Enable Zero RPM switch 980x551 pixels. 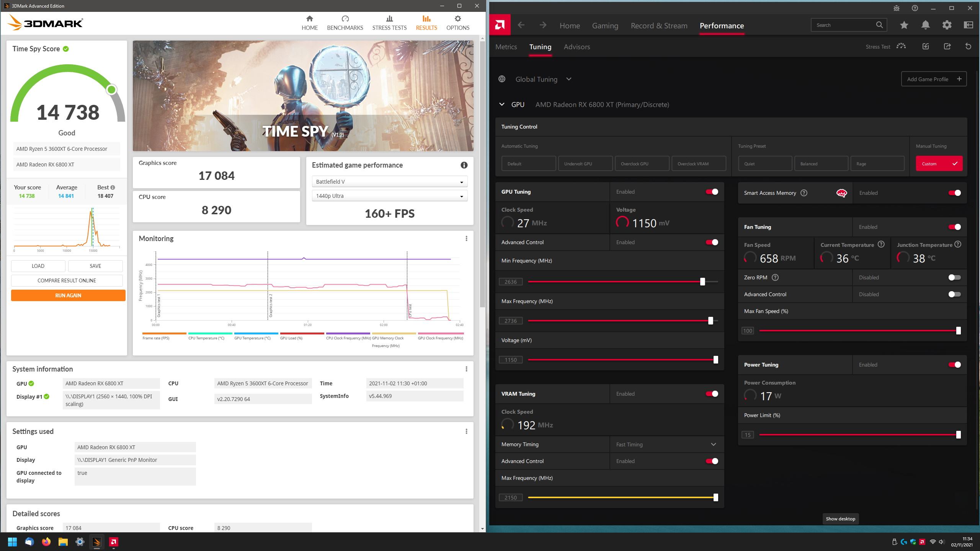pos(955,277)
